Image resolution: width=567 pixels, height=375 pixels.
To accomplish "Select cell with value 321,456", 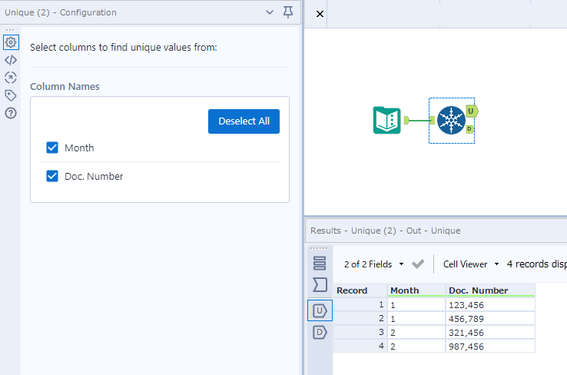I will [490, 332].
